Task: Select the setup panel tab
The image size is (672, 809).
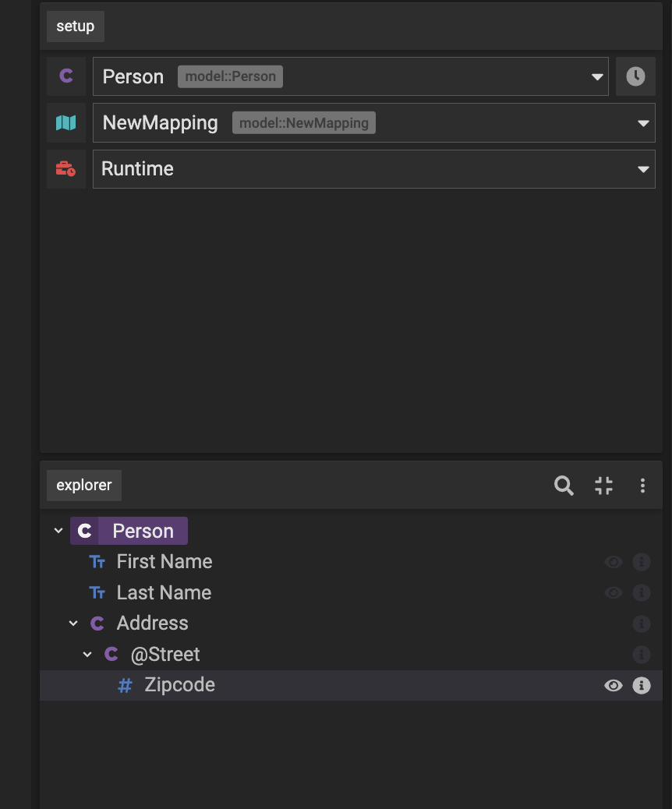Action: click(x=76, y=26)
